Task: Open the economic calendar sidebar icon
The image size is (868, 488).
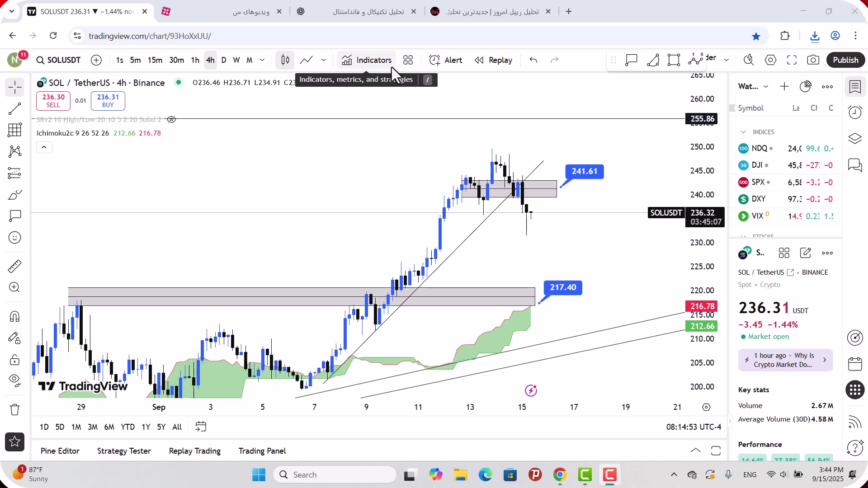Action: 855,364
